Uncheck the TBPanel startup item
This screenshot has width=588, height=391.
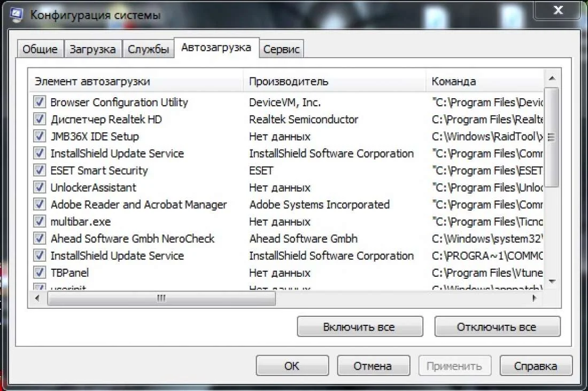coord(40,272)
